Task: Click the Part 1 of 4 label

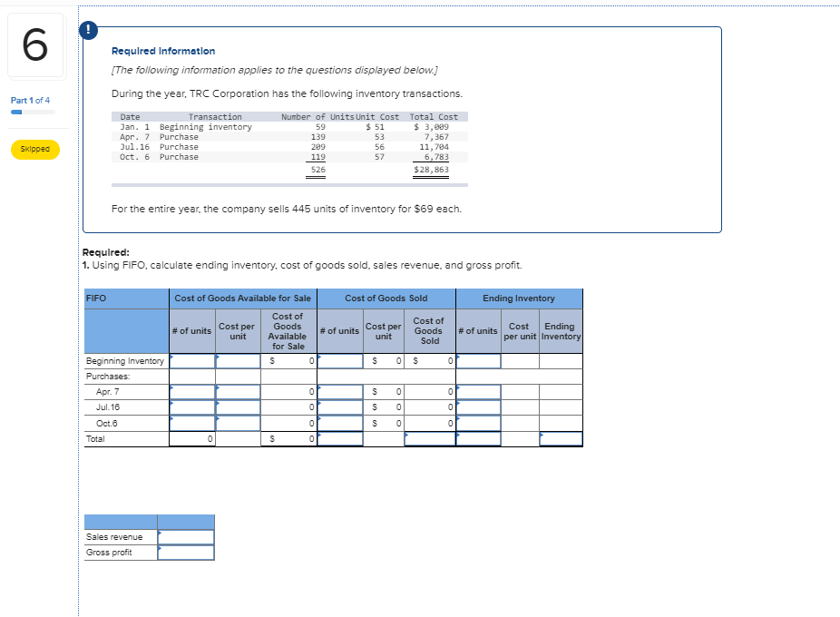Action: [31, 100]
